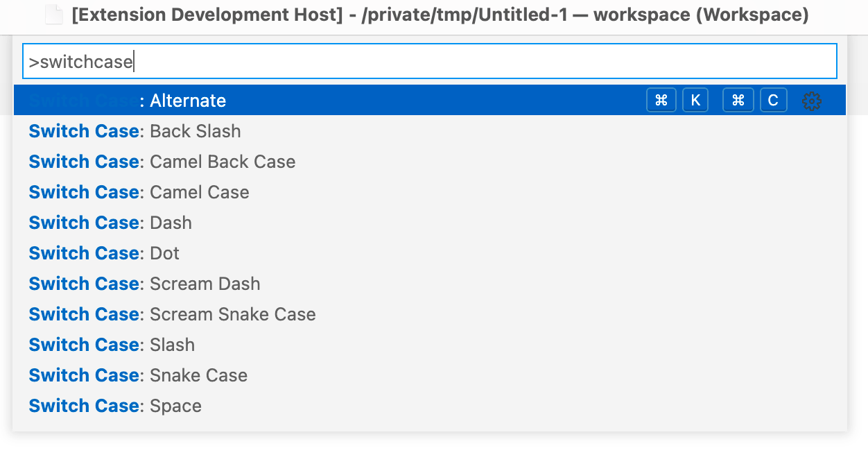Click the C key badge in keybinding
The image size is (868, 455).
[x=773, y=101]
